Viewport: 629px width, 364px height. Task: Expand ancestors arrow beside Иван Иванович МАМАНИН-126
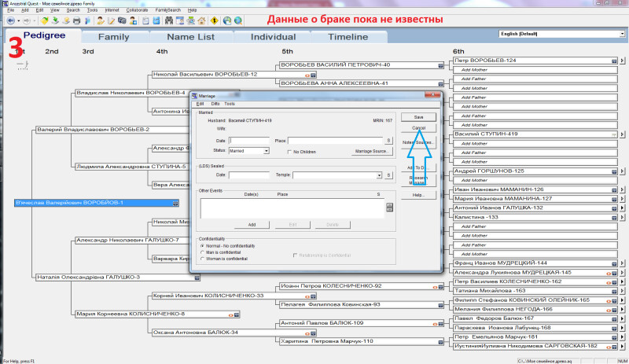pyautogui.click(x=622, y=189)
